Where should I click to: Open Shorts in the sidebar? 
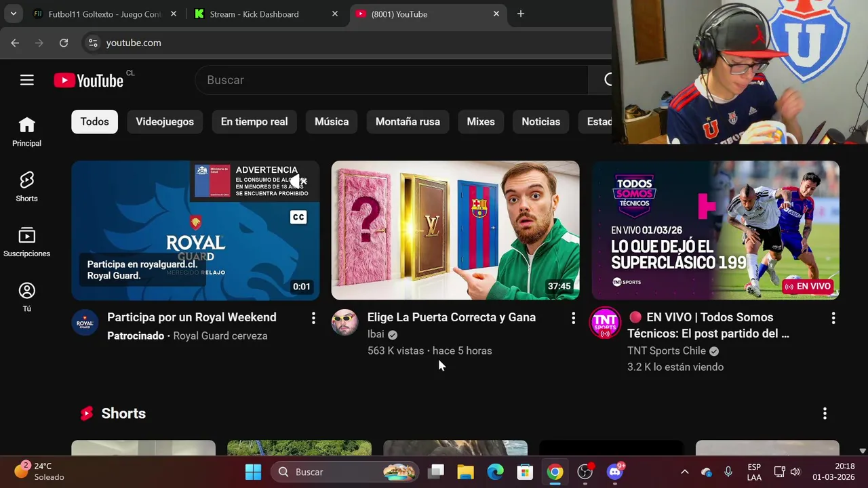[x=26, y=187]
